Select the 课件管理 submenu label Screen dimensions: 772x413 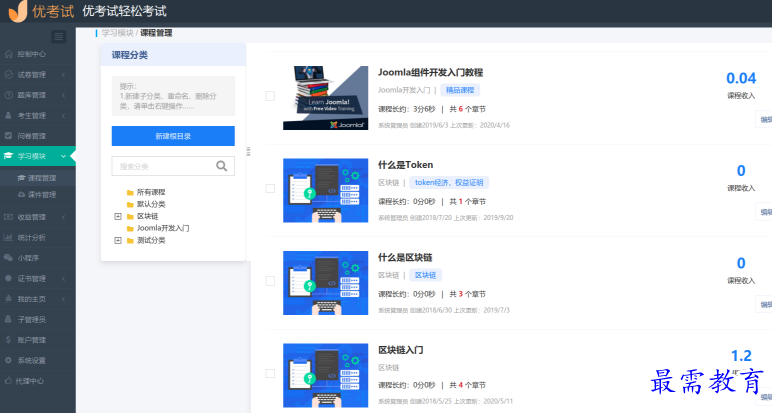[42, 195]
